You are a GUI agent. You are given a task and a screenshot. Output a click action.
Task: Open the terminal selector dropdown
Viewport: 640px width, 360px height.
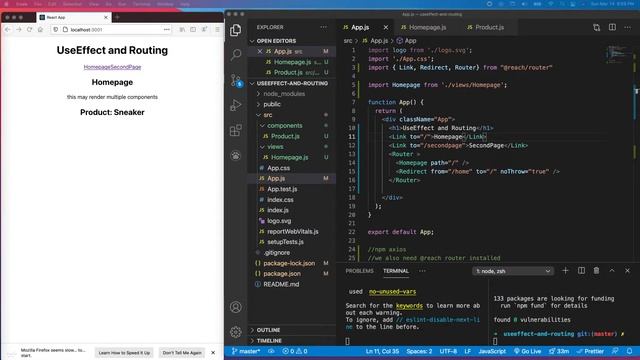[x=513, y=271]
